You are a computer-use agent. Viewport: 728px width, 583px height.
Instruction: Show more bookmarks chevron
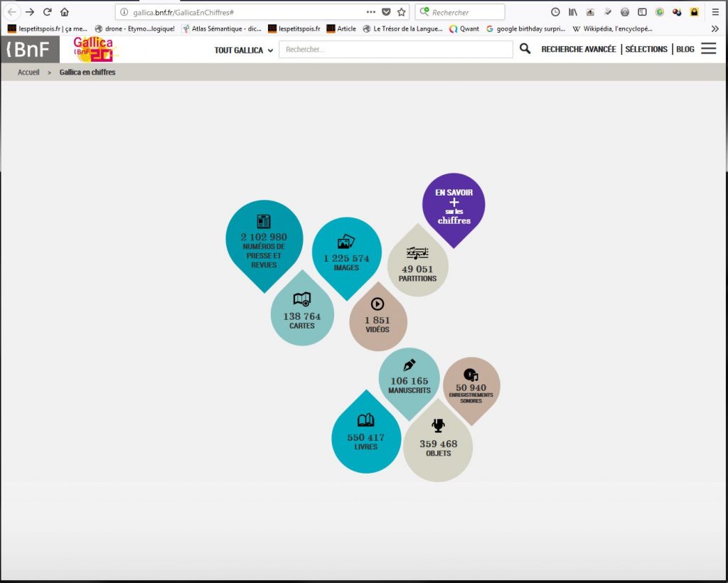(x=715, y=28)
